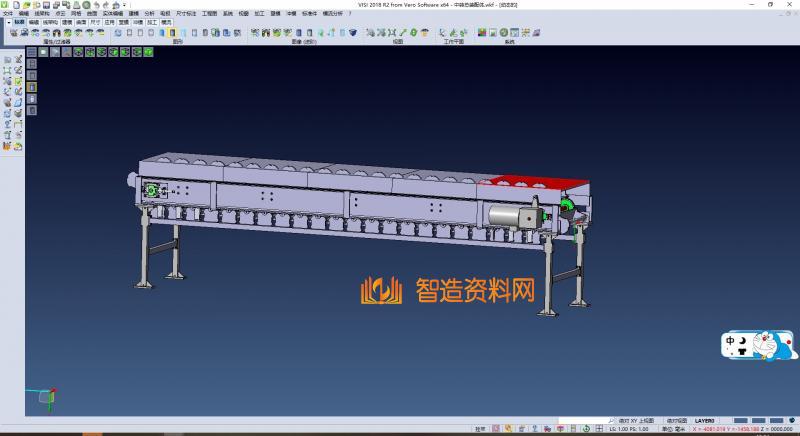The height and width of the screenshot is (436, 800).
Task: Click the ? help item in the menu bar
Action: click(x=350, y=13)
